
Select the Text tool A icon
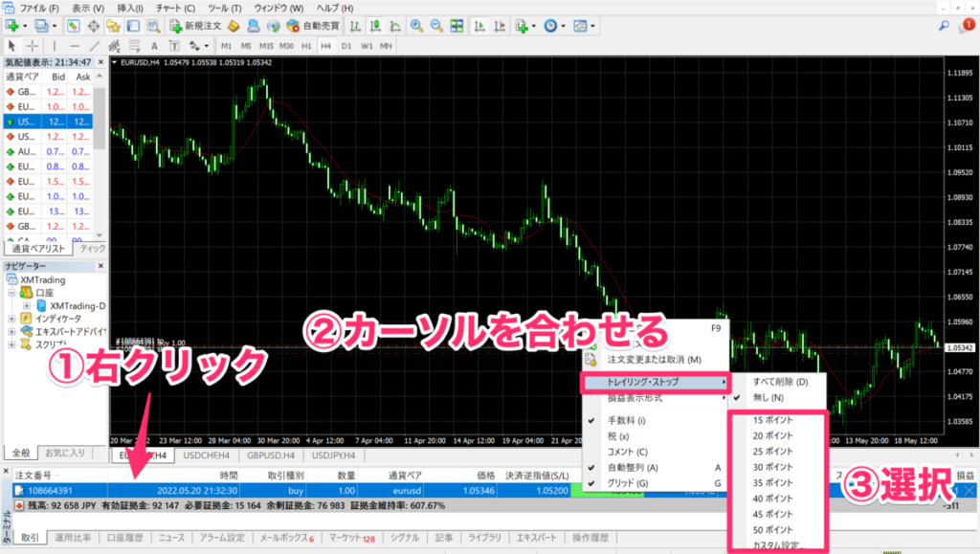point(154,46)
